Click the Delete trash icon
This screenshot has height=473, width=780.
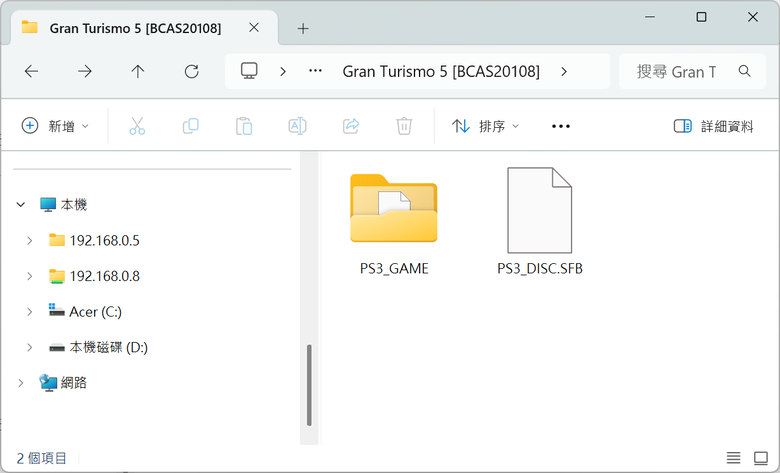(404, 126)
